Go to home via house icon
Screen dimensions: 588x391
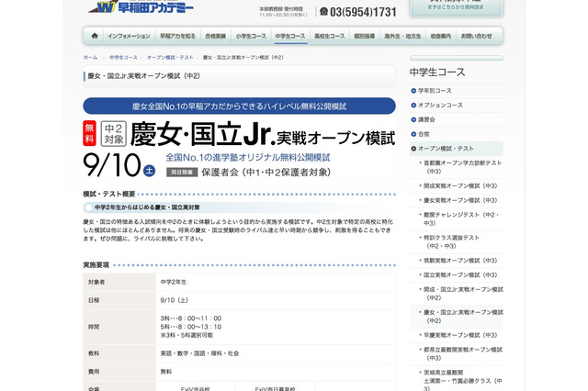tap(95, 36)
